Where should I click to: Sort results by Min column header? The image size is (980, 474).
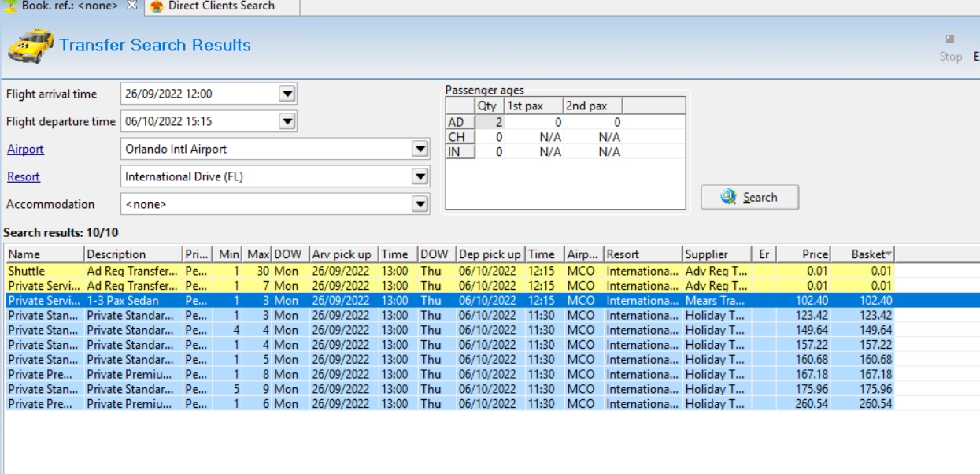pos(227,254)
